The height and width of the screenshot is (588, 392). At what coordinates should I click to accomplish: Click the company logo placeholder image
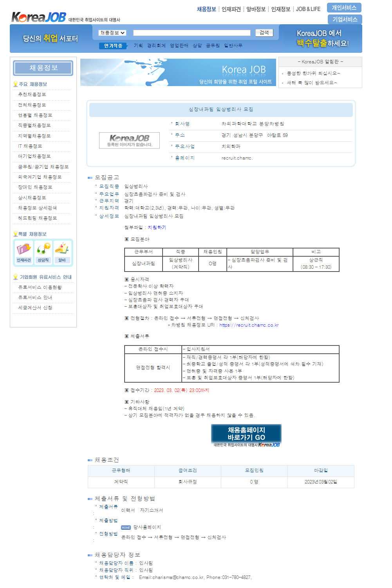click(129, 140)
